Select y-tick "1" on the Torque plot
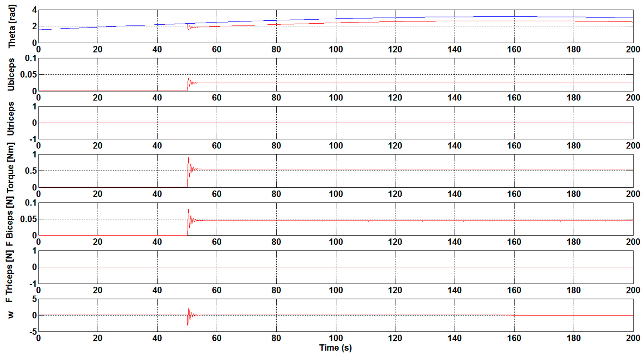This screenshot has height=357, width=644. point(35,155)
